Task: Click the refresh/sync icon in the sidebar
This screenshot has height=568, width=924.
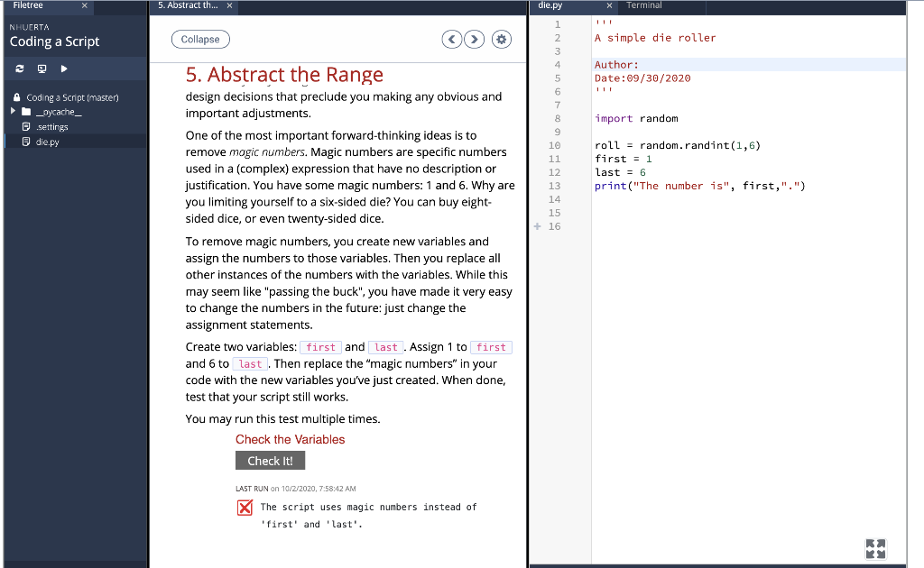Action: pos(18,69)
